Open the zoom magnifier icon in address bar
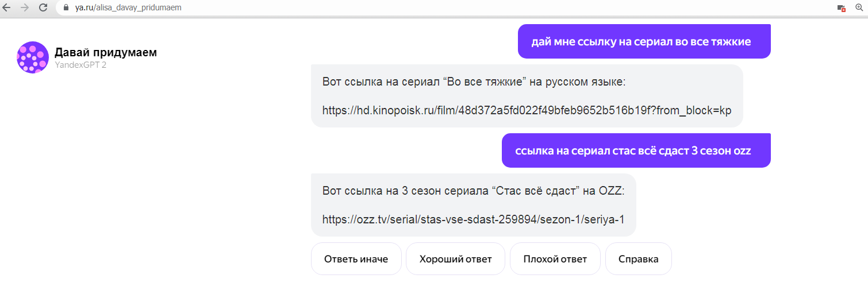The width and height of the screenshot is (868, 290). pos(859,8)
